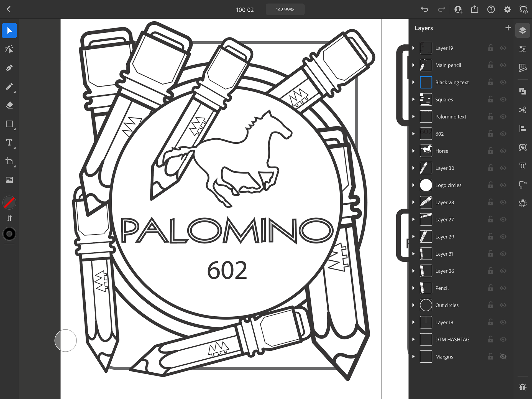Expand the DTM HASHTAG layer
532x399 pixels.
(413, 339)
